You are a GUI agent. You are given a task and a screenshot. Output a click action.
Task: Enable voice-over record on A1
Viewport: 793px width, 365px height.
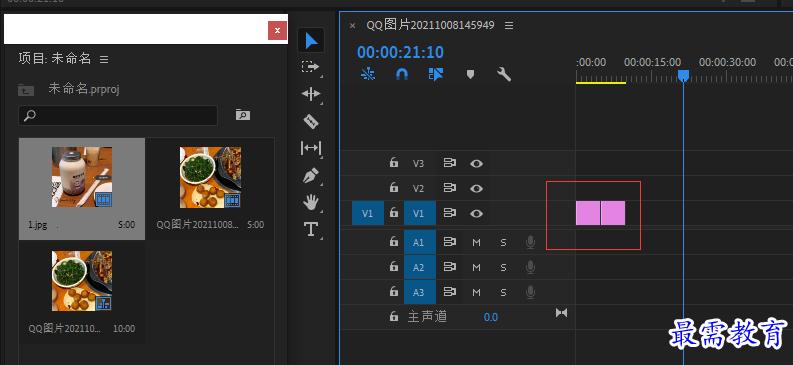pyautogui.click(x=530, y=243)
